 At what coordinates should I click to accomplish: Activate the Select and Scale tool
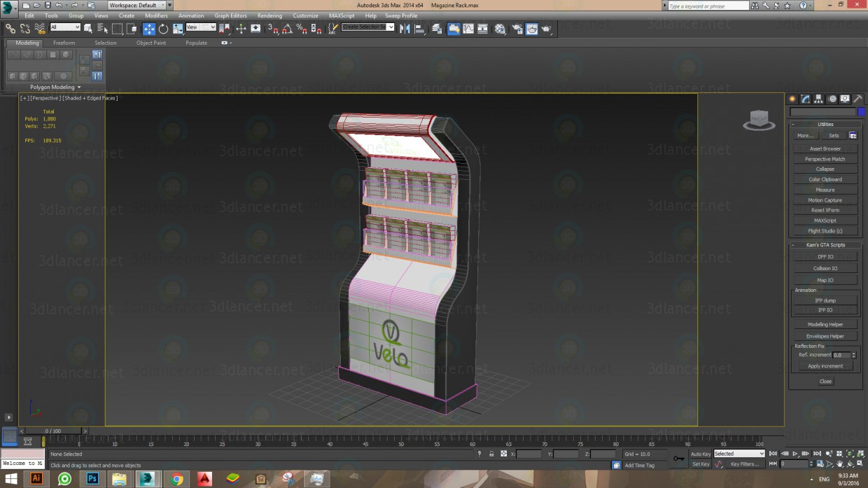point(178,29)
